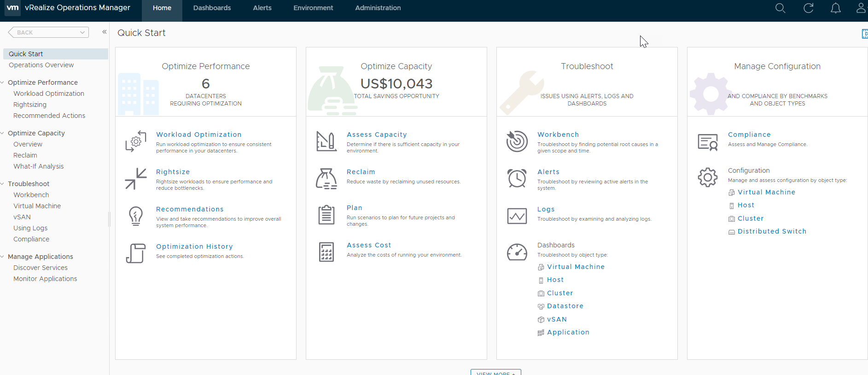Open the Assess Capacity link
Viewport: 868px width, 375px height.
377,135
